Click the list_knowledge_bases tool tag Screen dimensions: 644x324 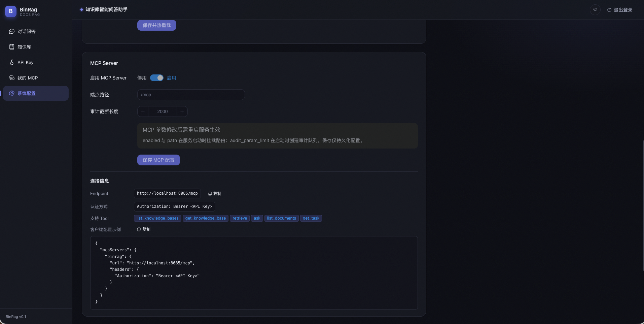[x=157, y=218]
